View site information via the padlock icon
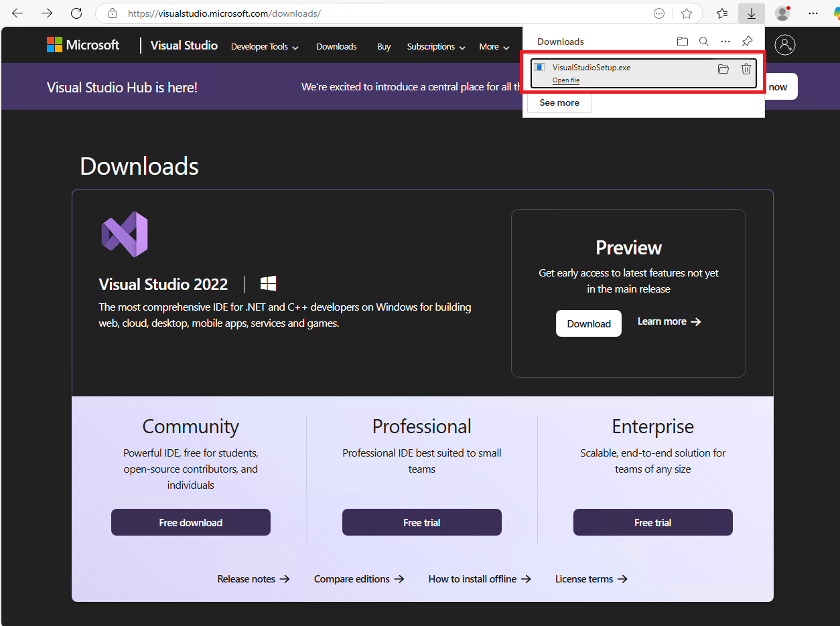Screen dimensions: 840x626 point(113,13)
